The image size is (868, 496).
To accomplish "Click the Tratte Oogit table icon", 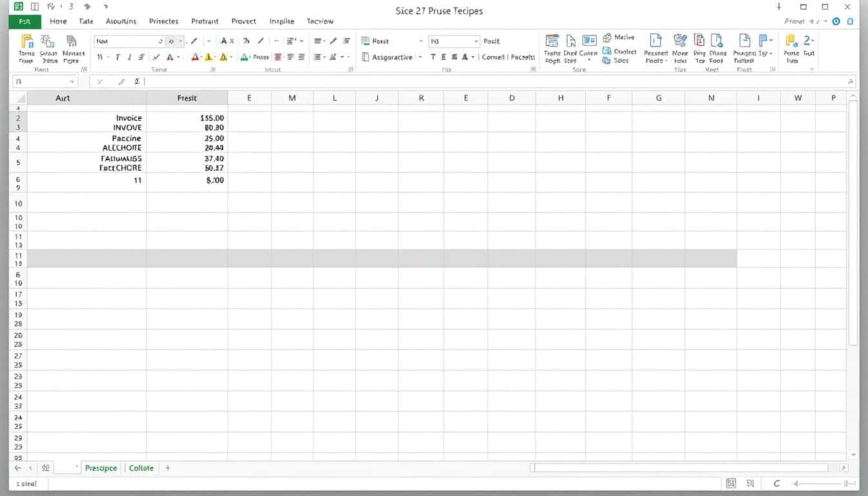I will 552,41.
